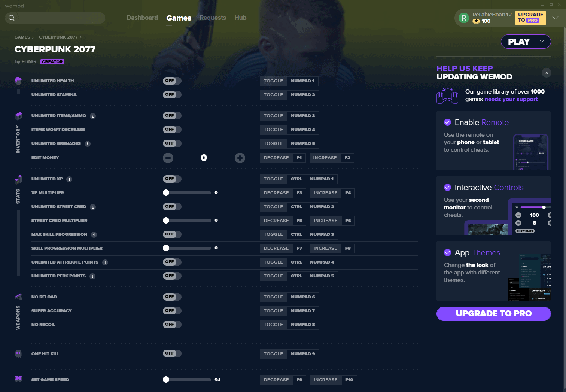Turn on Unlimited Street Cred

click(172, 207)
